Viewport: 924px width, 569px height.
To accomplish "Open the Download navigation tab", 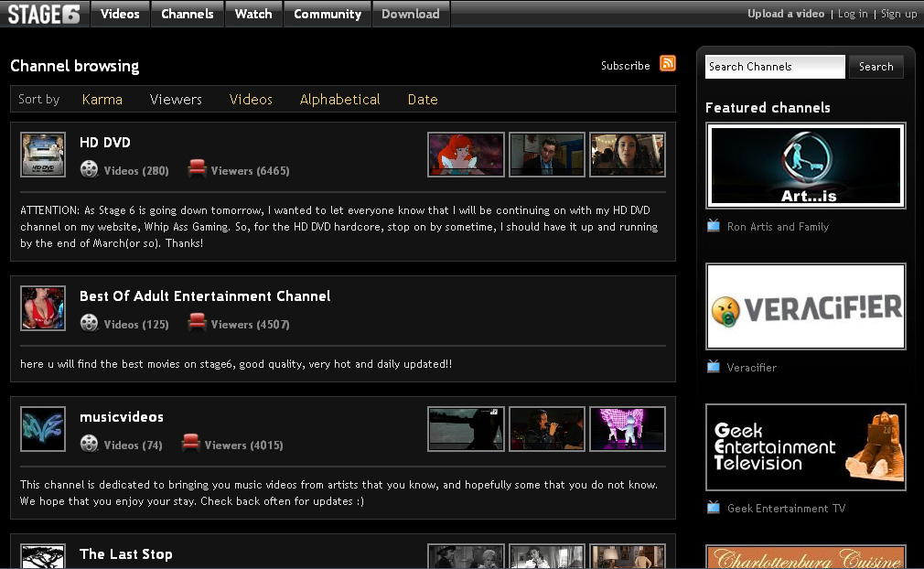I will click(x=411, y=14).
